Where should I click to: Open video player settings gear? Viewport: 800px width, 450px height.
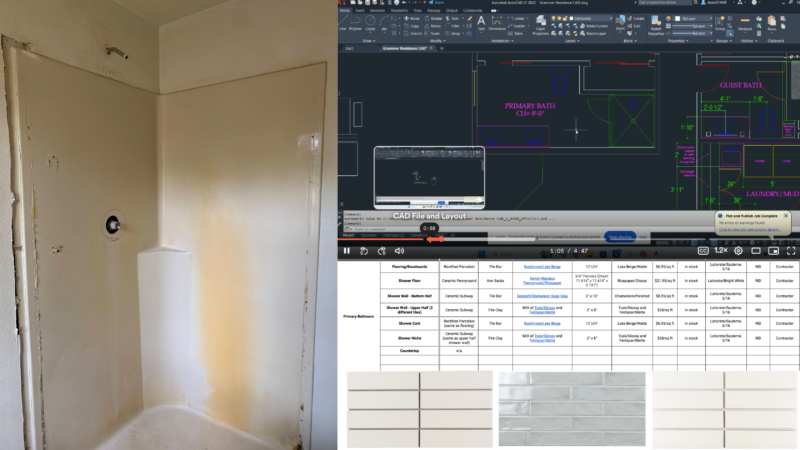click(738, 251)
